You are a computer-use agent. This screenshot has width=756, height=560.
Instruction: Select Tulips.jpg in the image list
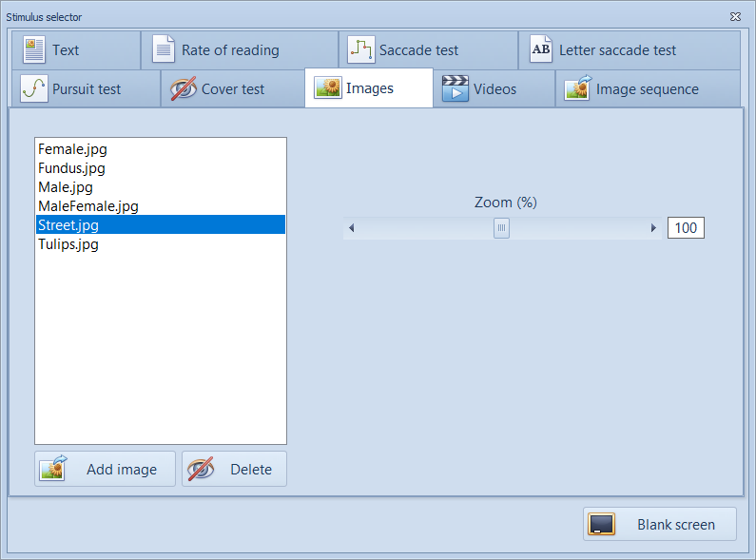tap(68, 244)
